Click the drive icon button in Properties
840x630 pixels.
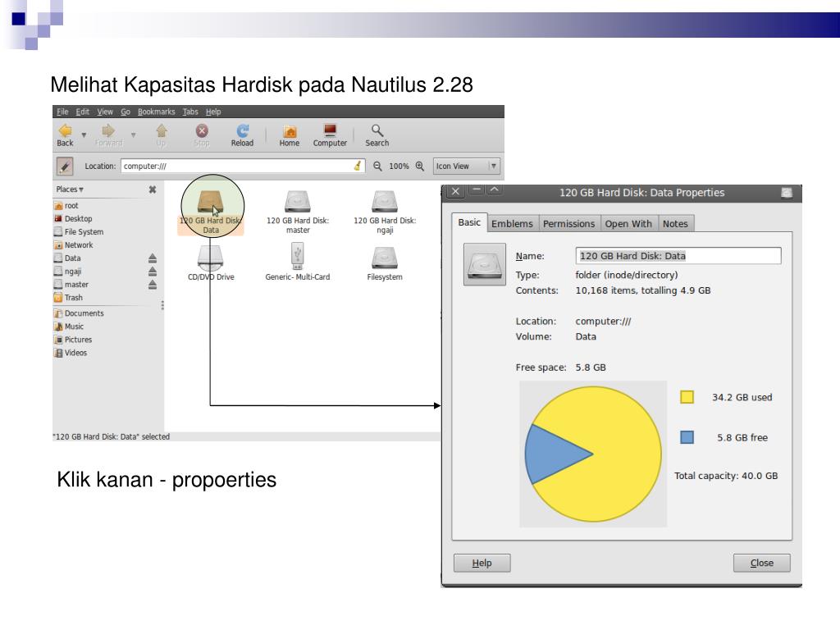click(484, 264)
